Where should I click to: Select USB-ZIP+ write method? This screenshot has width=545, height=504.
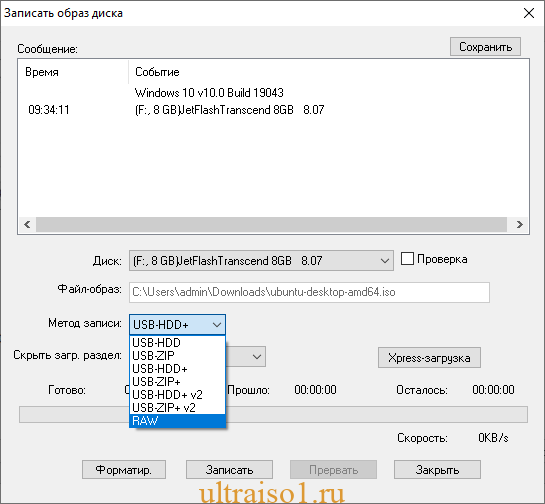pos(177,382)
